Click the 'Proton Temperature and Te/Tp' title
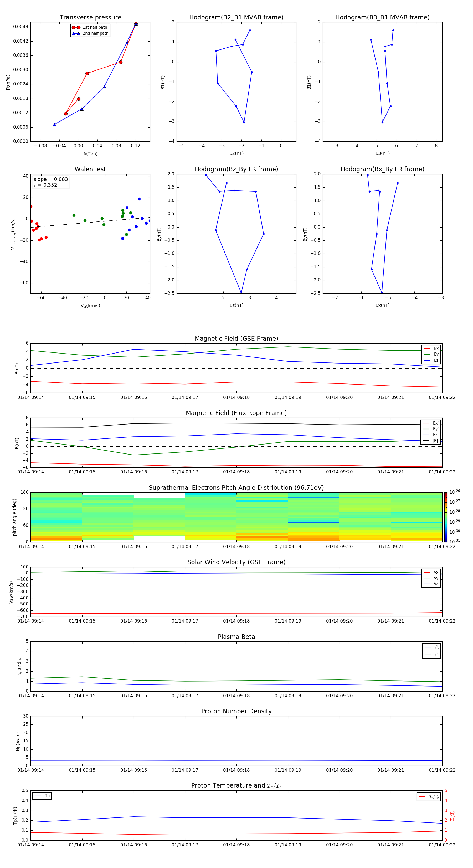The image size is (473, 868). click(x=236, y=786)
